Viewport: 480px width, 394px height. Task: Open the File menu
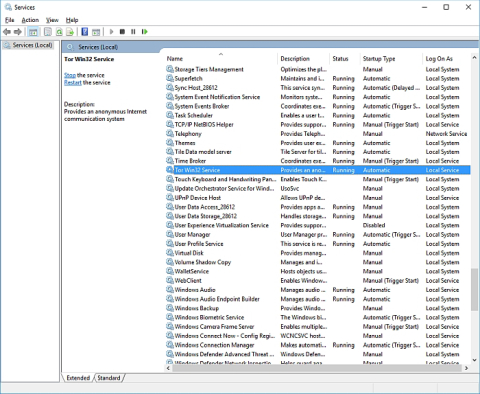click(10, 20)
